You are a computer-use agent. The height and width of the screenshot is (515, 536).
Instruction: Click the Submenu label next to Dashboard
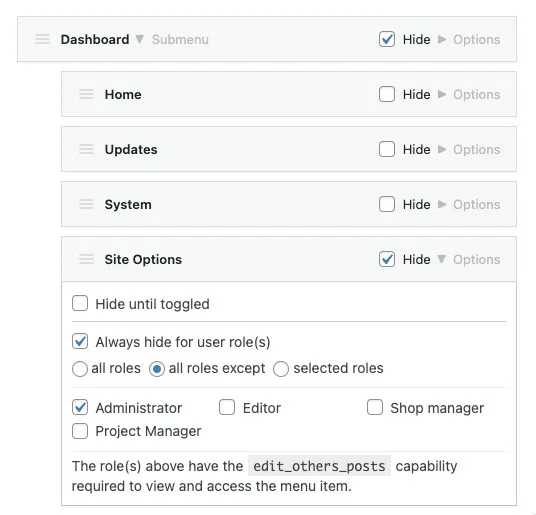pyautogui.click(x=180, y=40)
